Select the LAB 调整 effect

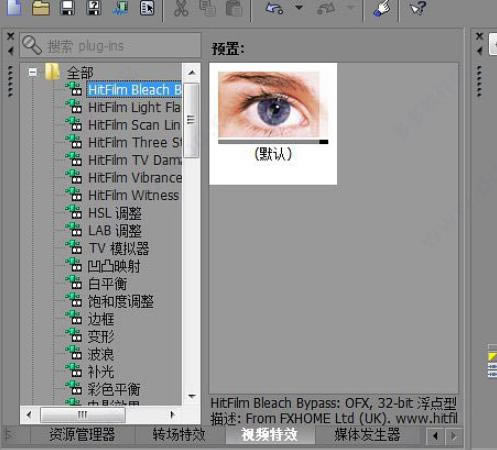coord(115,231)
